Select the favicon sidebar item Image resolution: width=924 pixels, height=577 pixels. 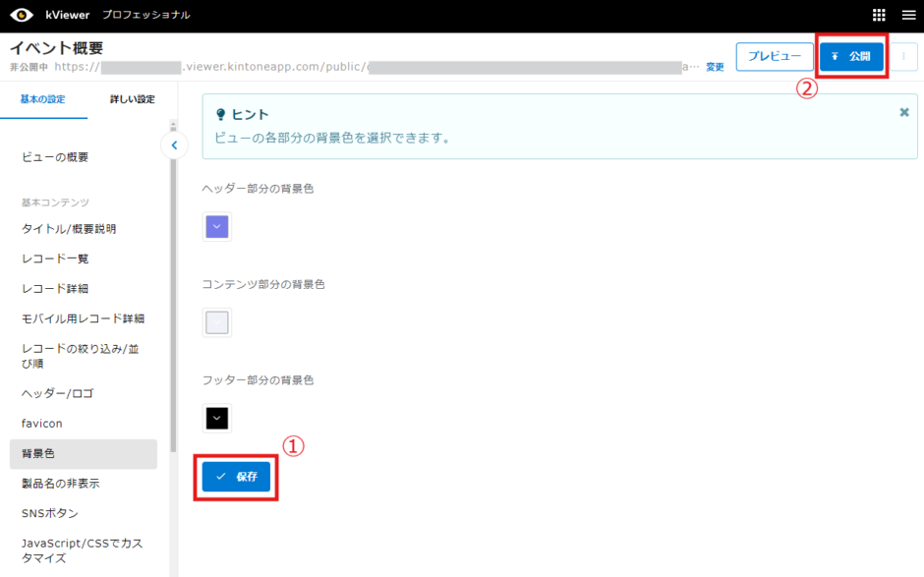point(42,424)
